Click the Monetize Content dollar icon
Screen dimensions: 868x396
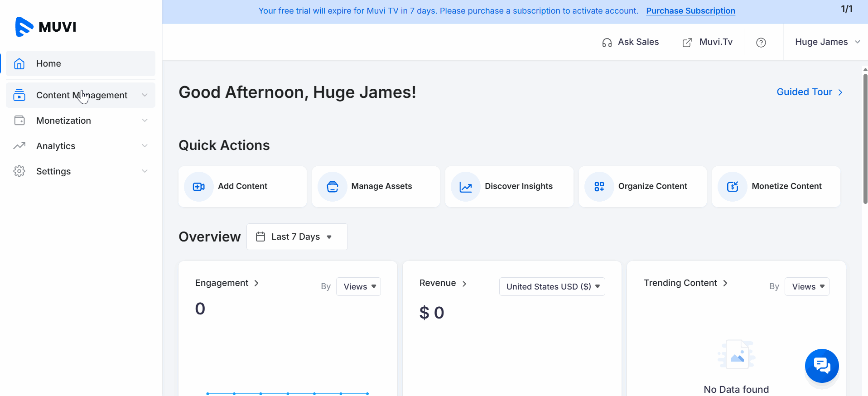point(732,187)
